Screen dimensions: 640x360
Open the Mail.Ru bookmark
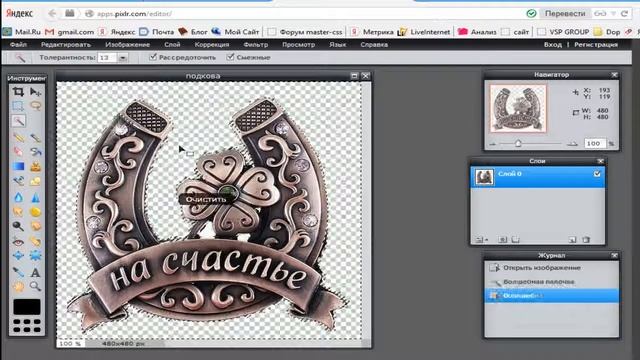tap(22, 31)
